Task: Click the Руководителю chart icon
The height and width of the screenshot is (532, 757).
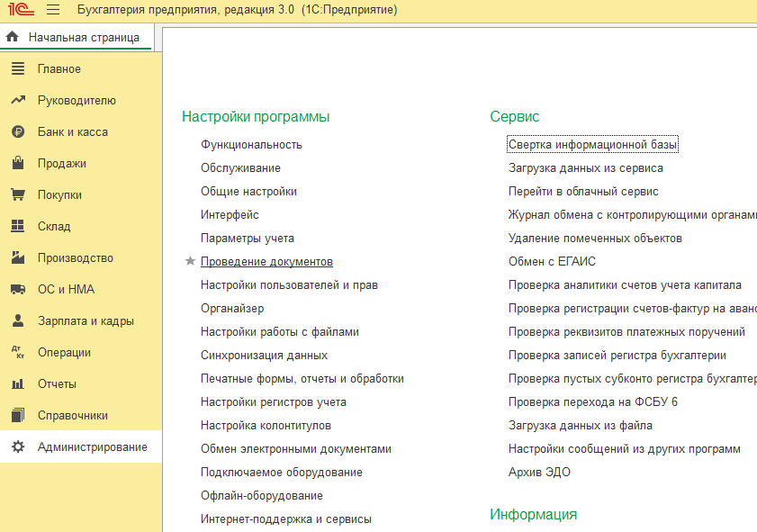Action: 18,100
